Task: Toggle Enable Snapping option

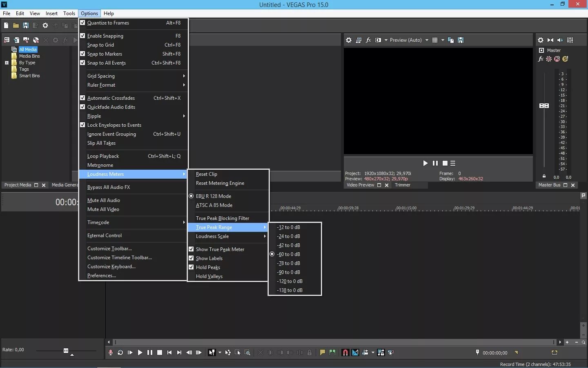Action: (82, 36)
